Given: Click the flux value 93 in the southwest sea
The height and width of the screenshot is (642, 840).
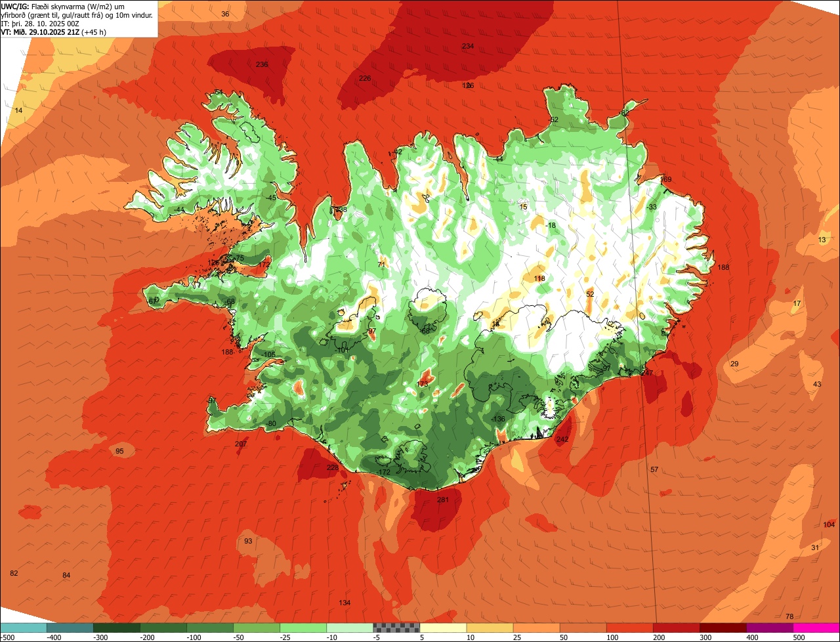Looking at the screenshot, I should 248,541.
